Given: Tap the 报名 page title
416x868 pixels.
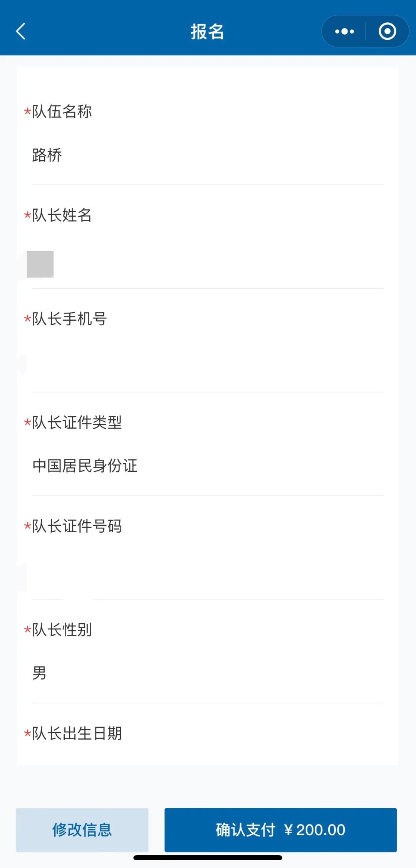Looking at the screenshot, I should pos(207,31).
